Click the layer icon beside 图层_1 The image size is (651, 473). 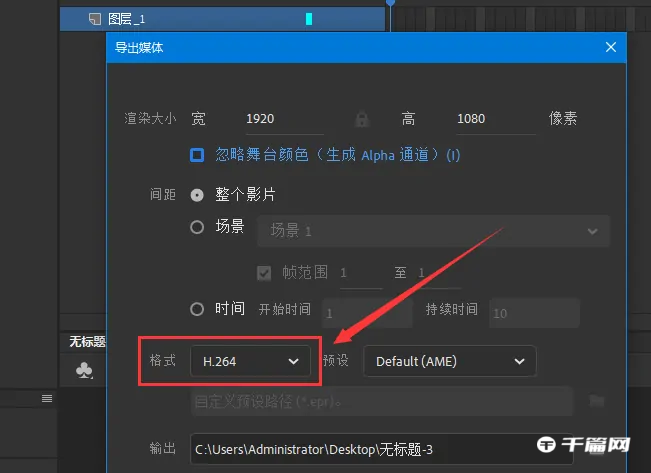point(95,19)
